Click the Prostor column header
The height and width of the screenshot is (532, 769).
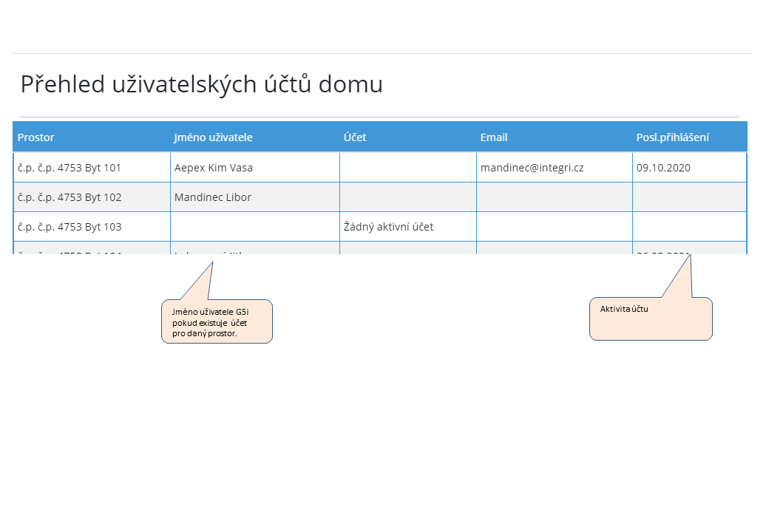coord(36,137)
